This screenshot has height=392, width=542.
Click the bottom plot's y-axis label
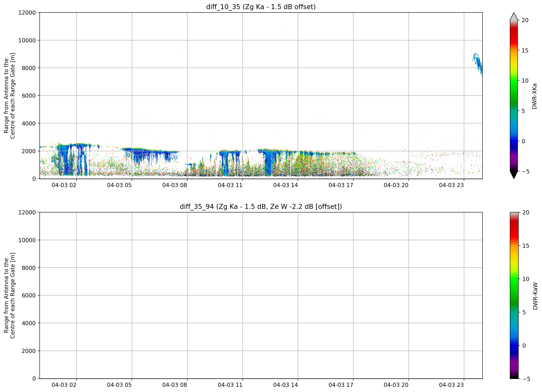click(x=10, y=295)
